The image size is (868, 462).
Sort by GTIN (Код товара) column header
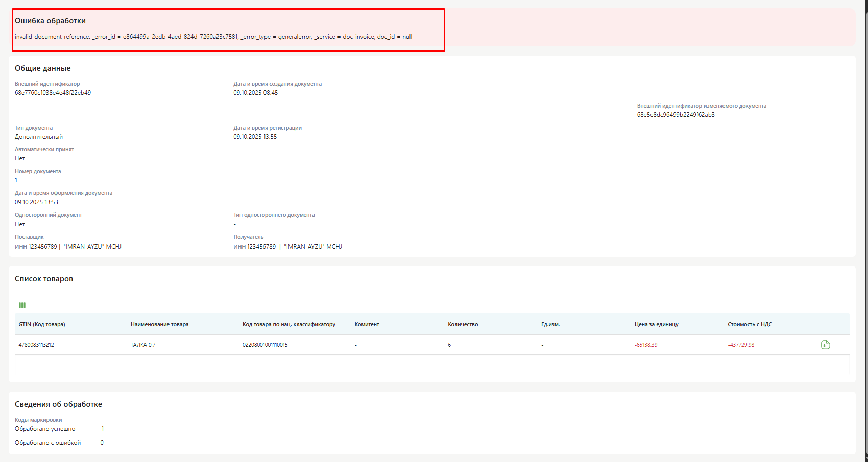click(42, 324)
